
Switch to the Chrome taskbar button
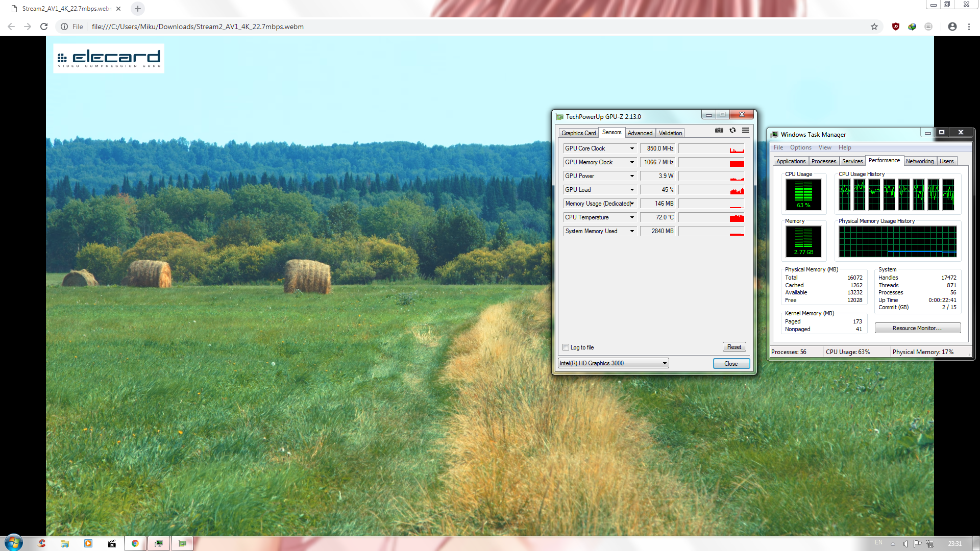click(x=135, y=543)
